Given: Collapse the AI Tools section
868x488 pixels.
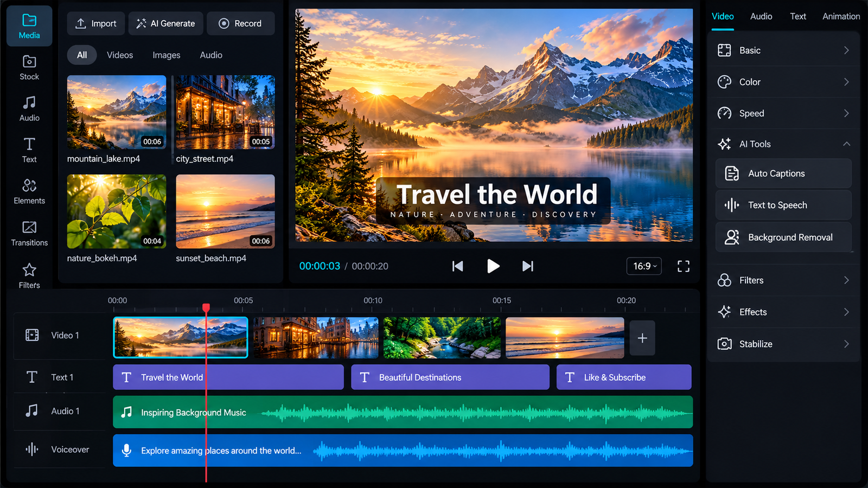Looking at the screenshot, I should click(x=783, y=144).
